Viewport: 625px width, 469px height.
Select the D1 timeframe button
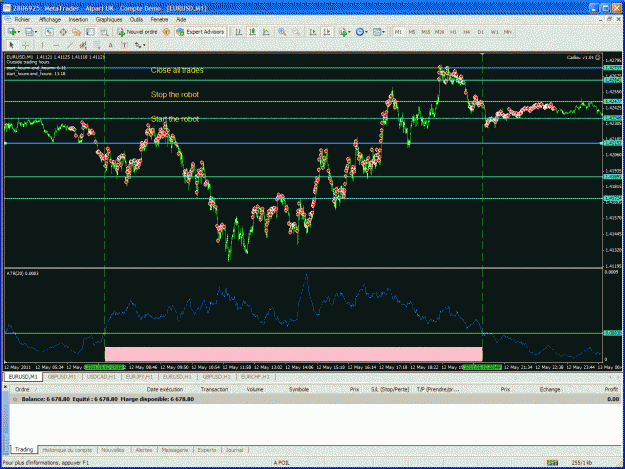click(481, 32)
